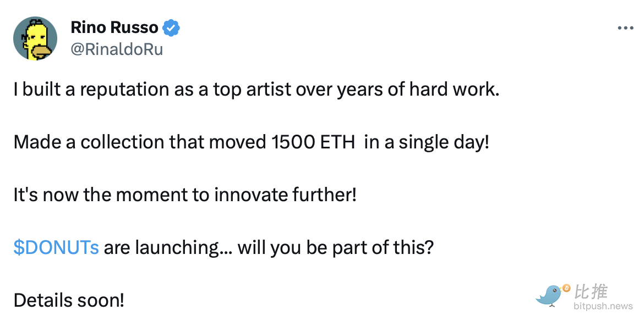Click the "I built a reputation" opening line
Viewport: 644px width, 321px height.
(x=256, y=90)
